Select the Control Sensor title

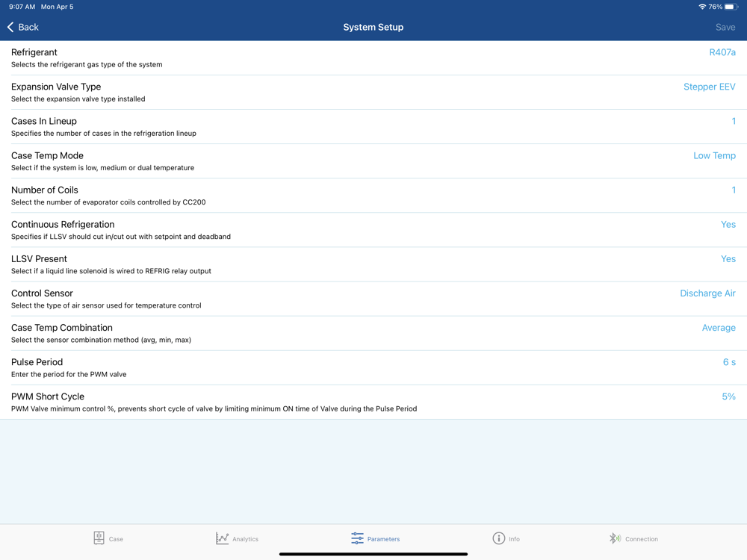[x=42, y=293]
